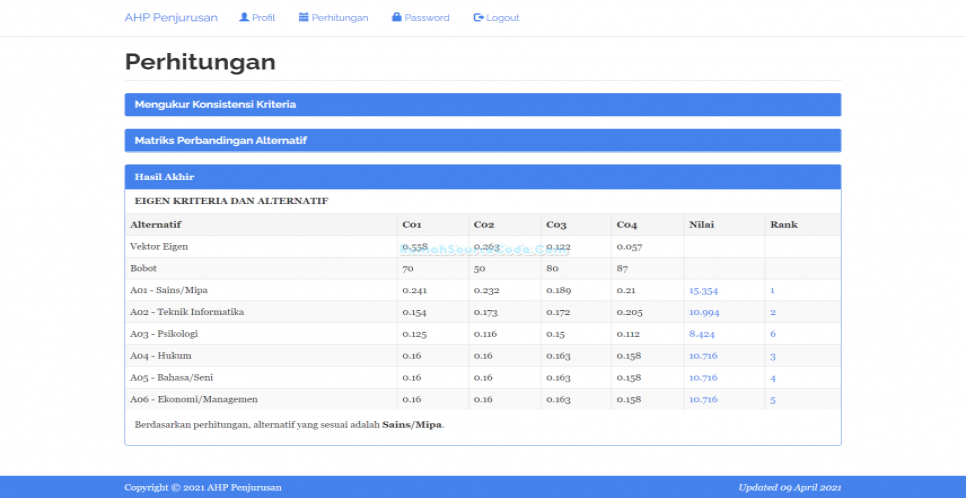Click the Profil user icon
Screen dimensions: 966x498
(x=244, y=18)
